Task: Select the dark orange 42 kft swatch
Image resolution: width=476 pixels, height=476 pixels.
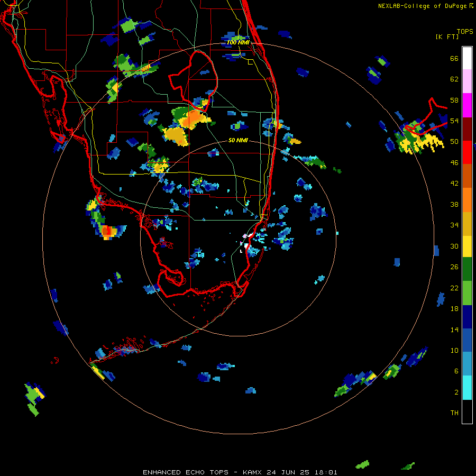Action: 467,176
